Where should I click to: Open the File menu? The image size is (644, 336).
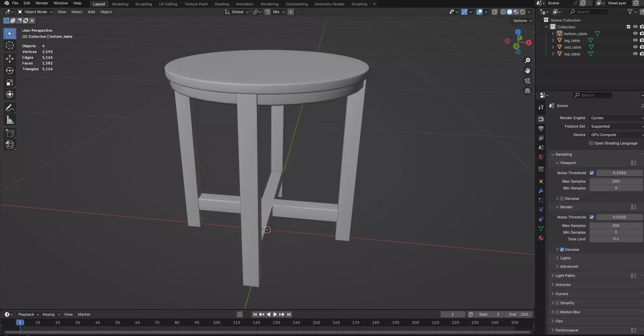pyautogui.click(x=15, y=3)
